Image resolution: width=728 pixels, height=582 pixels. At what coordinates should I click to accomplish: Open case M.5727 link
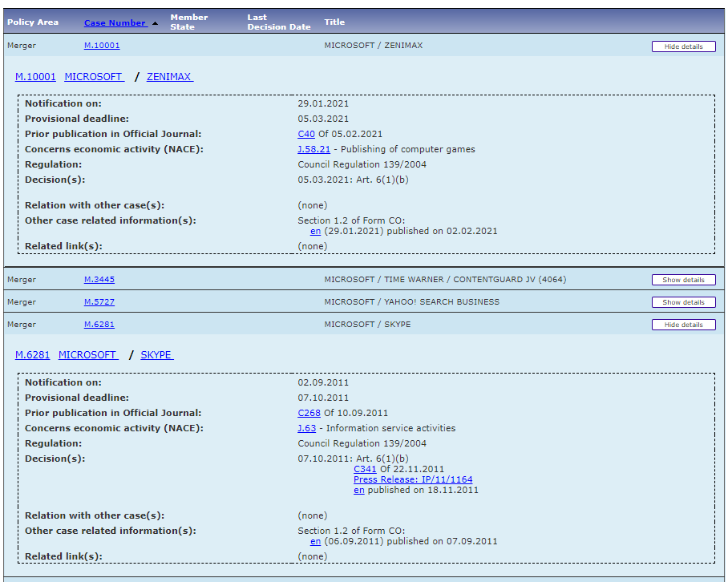coord(99,301)
